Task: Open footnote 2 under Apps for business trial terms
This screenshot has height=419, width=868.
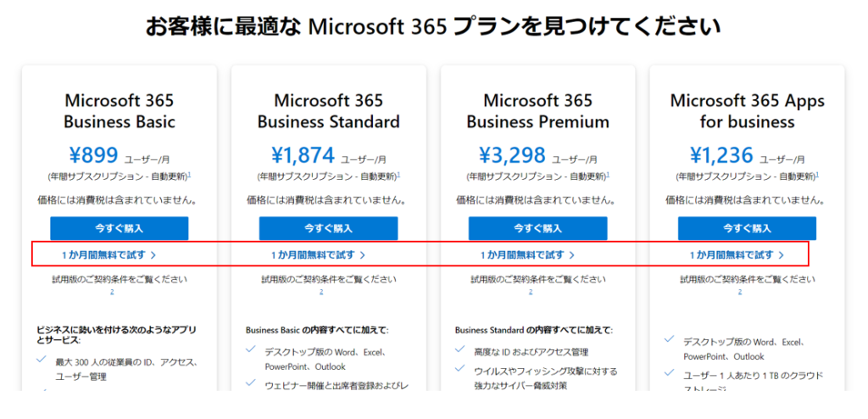Action: pos(739,292)
